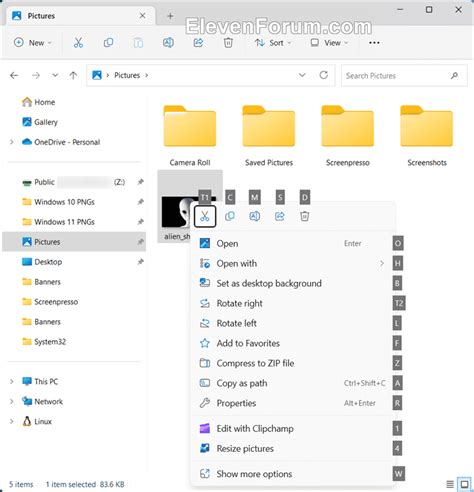Choose Open from the context menu
Image resolution: width=474 pixels, height=492 pixels.
coord(292,244)
